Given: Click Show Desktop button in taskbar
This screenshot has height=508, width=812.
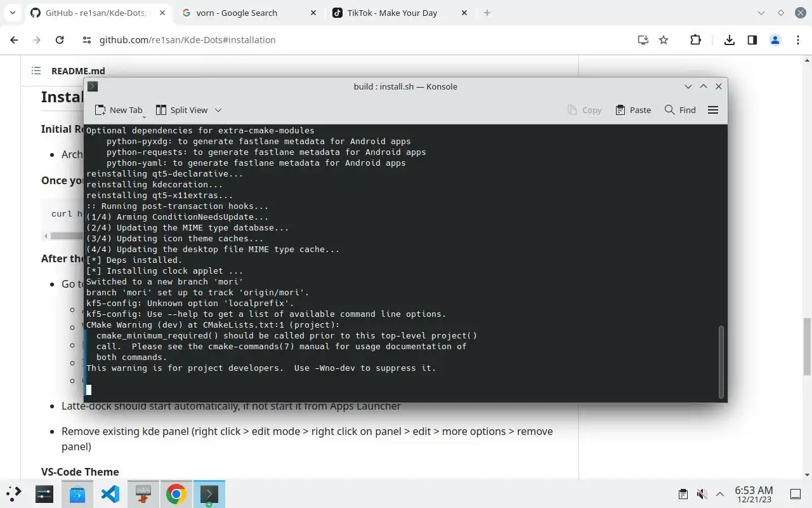Looking at the screenshot, I should [x=796, y=494].
